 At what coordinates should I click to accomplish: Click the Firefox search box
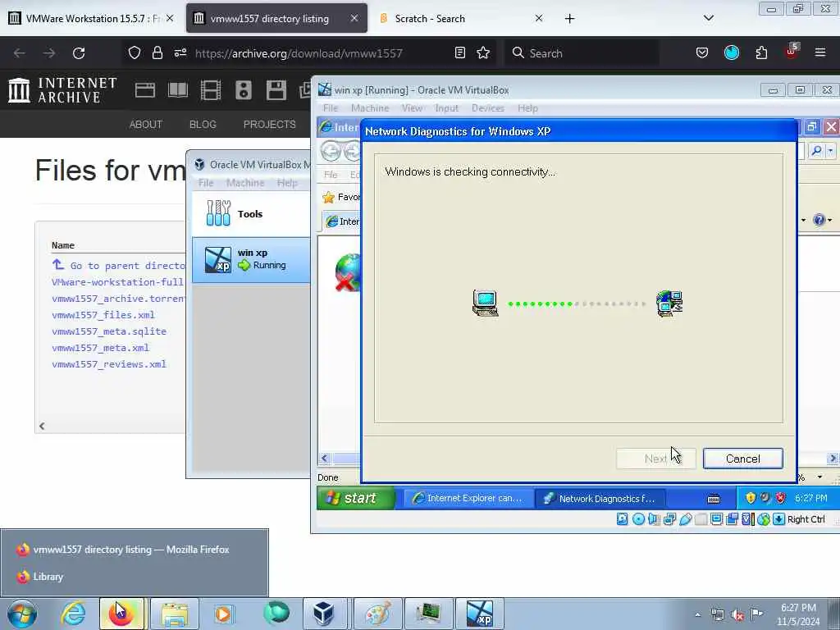pyautogui.click(x=582, y=53)
